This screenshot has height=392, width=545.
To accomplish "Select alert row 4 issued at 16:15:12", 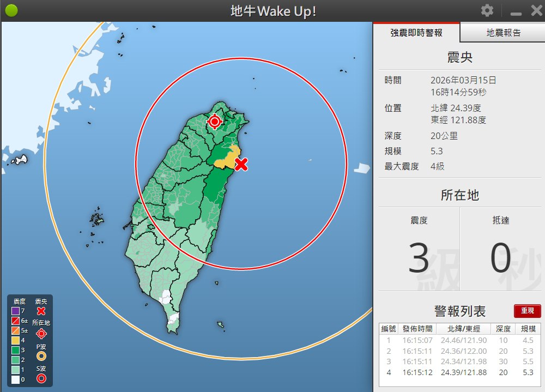I will (x=459, y=372).
